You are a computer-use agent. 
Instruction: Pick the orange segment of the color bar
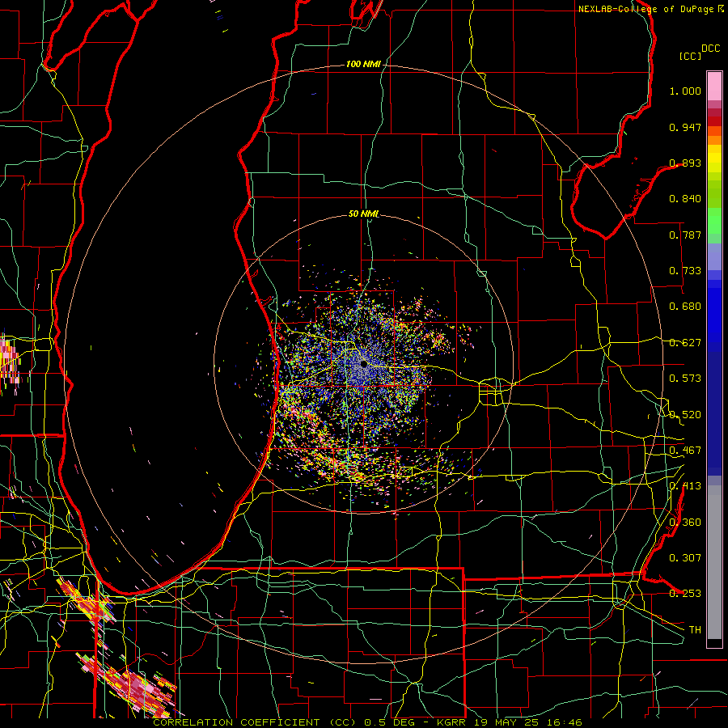coord(714,140)
